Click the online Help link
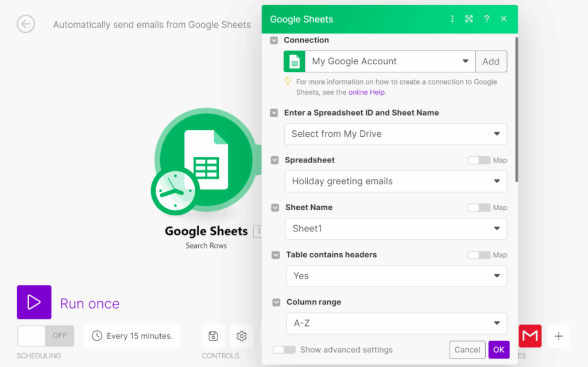 (x=367, y=92)
